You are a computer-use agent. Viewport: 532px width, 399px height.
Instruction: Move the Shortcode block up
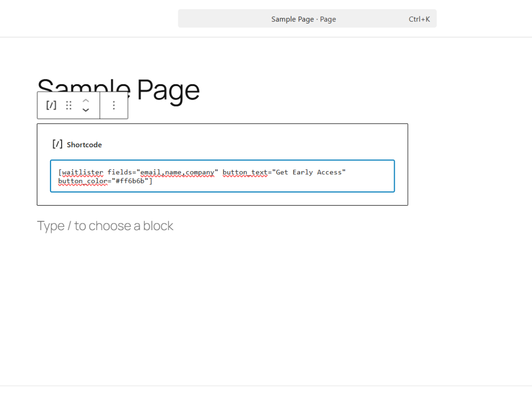tap(86, 101)
